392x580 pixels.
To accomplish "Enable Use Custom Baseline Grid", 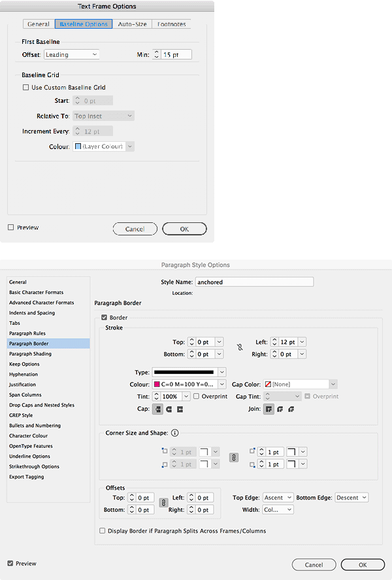I will [x=26, y=88].
